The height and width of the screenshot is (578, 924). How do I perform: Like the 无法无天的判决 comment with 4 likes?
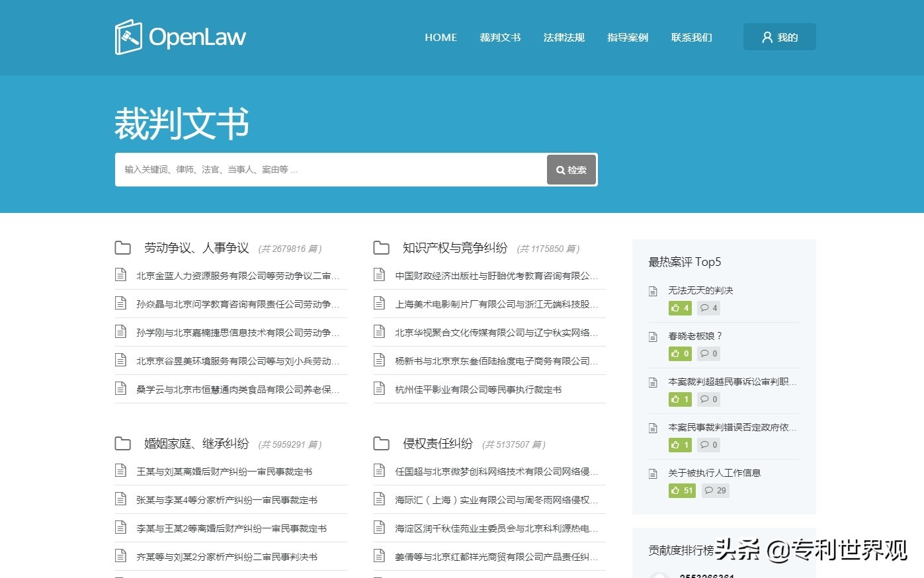680,308
